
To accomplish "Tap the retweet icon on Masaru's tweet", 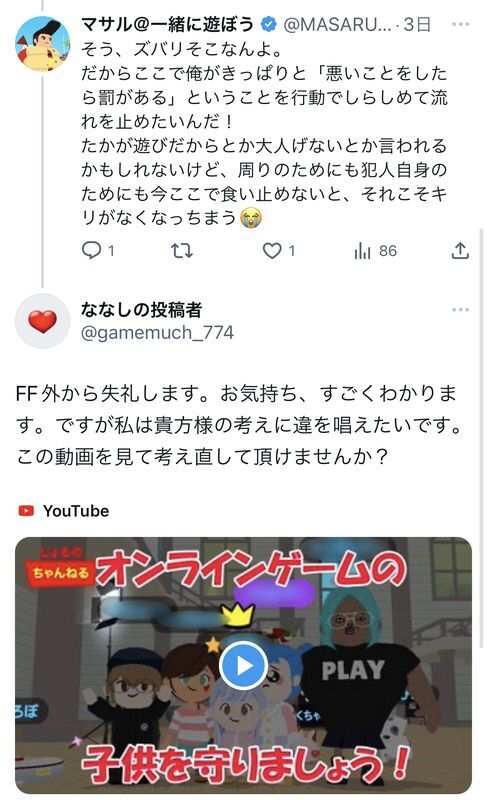I will (182, 250).
